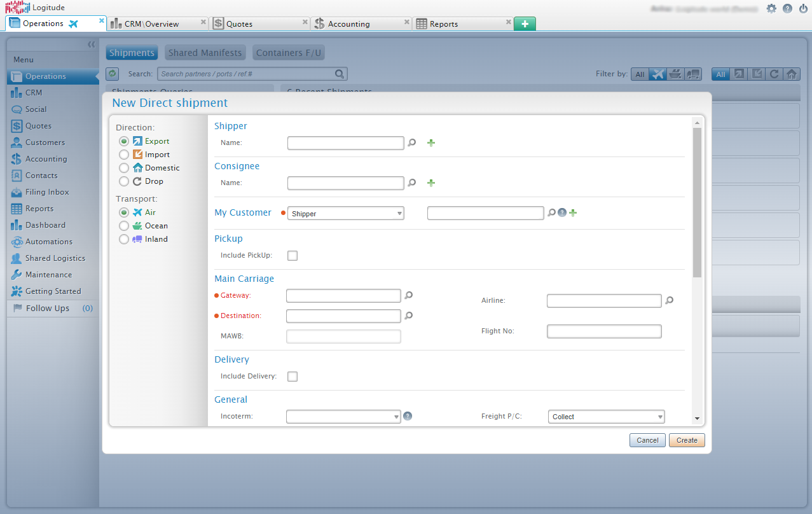The height and width of the screenshot is (514, 812).
Task: Choose Ocean as the transport mode
Action: 123,225
